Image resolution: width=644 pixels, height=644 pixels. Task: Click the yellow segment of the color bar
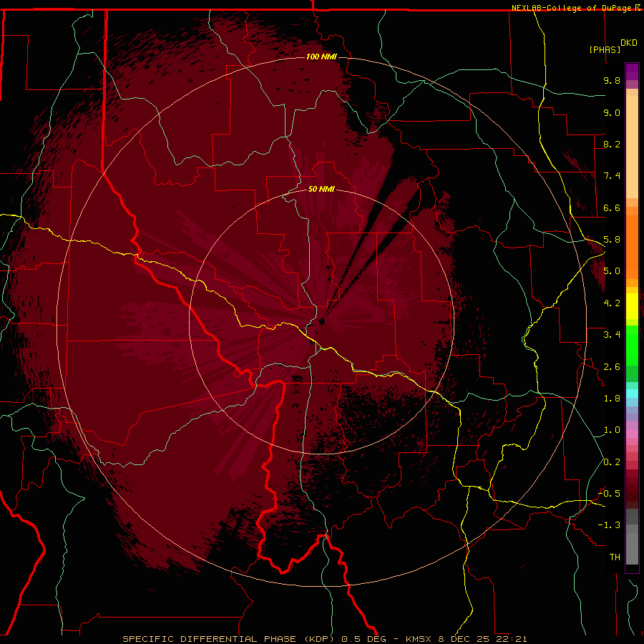(632, 306)
